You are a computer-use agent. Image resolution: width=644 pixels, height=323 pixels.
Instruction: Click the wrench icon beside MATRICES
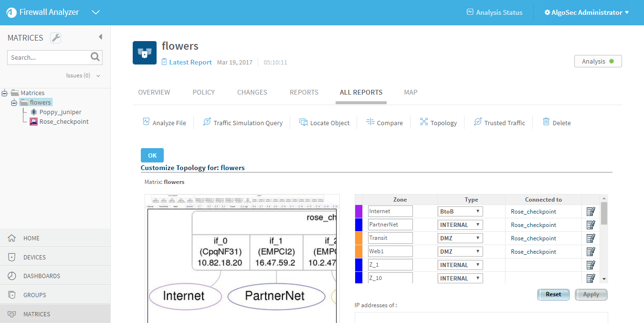tap(55, 38)
